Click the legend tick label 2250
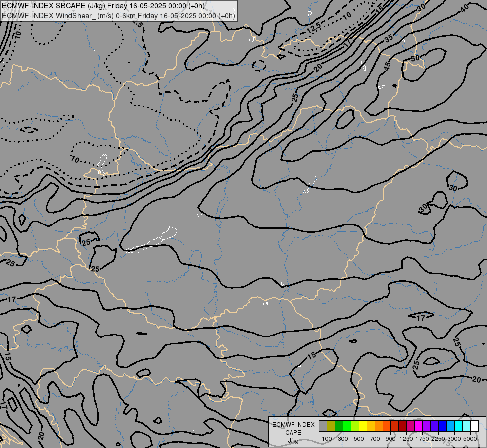This screenshot has height=448, width=487. [x=438, y=439]
